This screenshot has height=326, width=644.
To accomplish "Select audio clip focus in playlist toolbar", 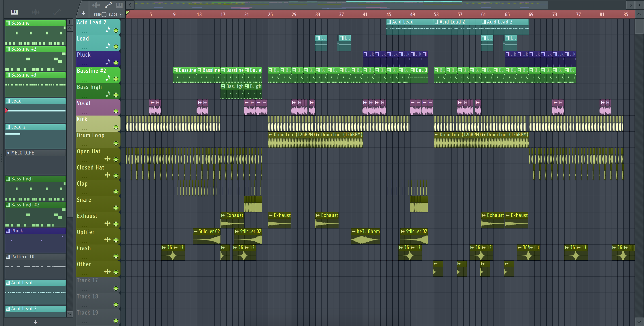I will [96, 5].
